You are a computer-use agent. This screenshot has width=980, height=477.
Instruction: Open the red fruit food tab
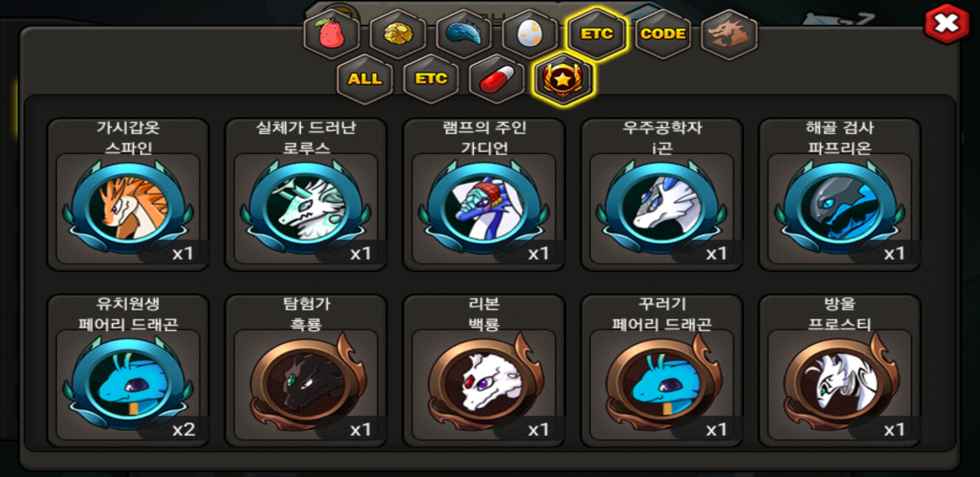pyautogui.click(x=332, y=34)
